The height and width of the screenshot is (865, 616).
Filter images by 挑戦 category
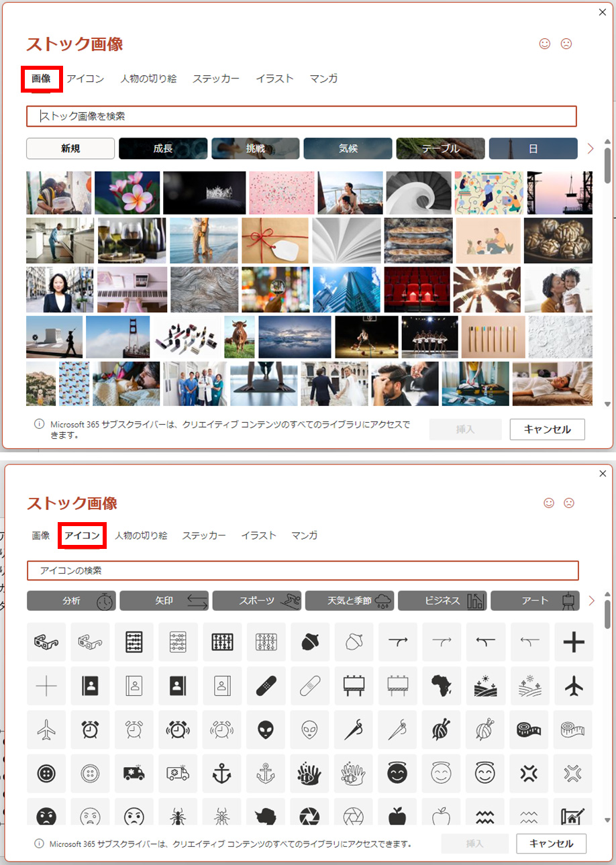click(x=256, y=148)
